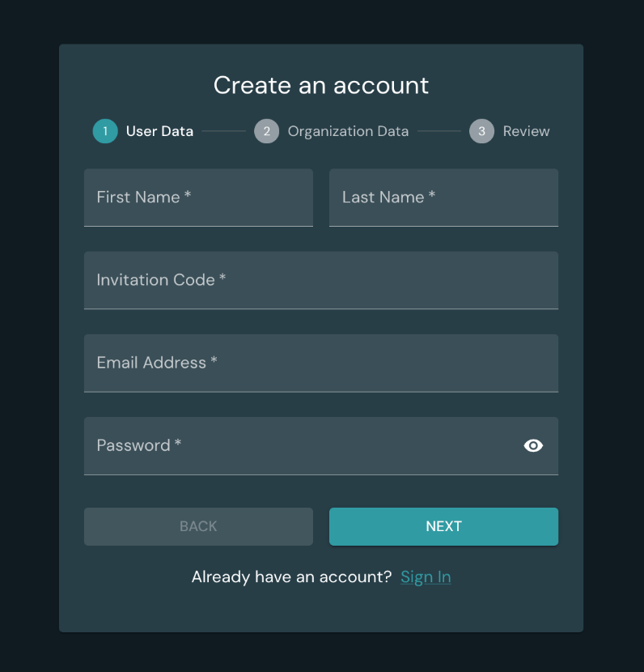Click the step 2 number circle
Image resolution: width=644 pixels, height=672 pixels.
266,131
